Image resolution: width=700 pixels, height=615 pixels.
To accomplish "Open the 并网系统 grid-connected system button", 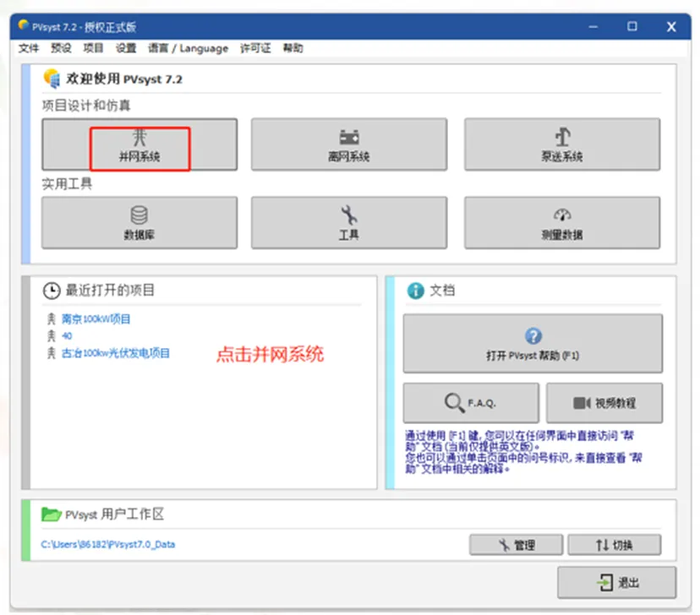I will click(139, 144).
